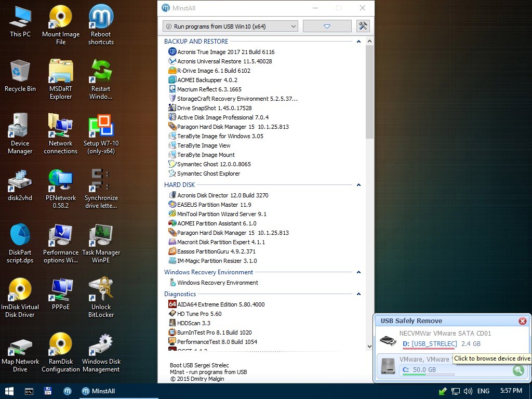Image resolution: width=532 pixels, height=399 pixels.
Task: Run Macrium Reflect 6.3.1665
Action: [x=208, y=89]
